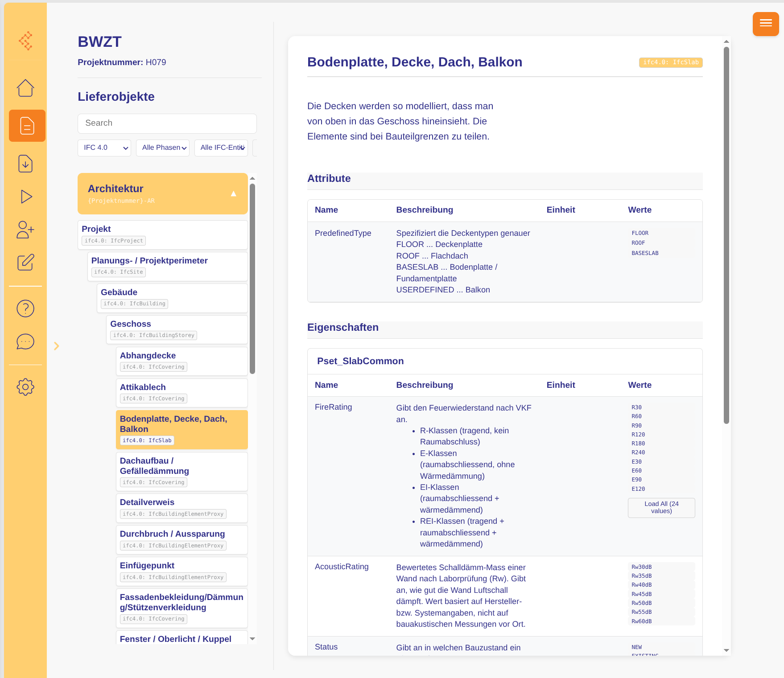Select the Einfügepunkt item

(x=182, y=571)
